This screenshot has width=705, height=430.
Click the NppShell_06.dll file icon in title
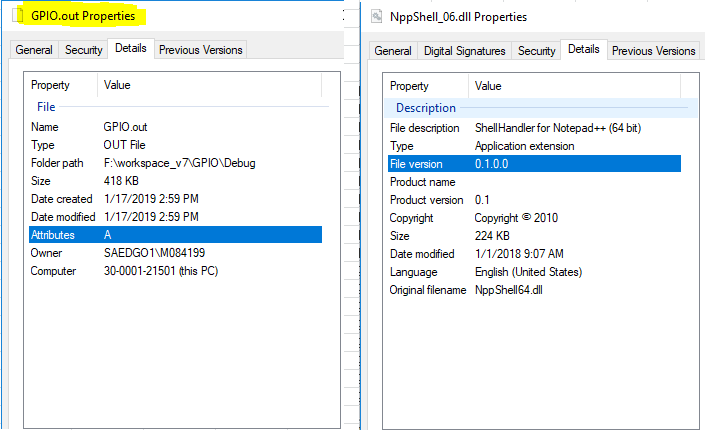[377, 16]
